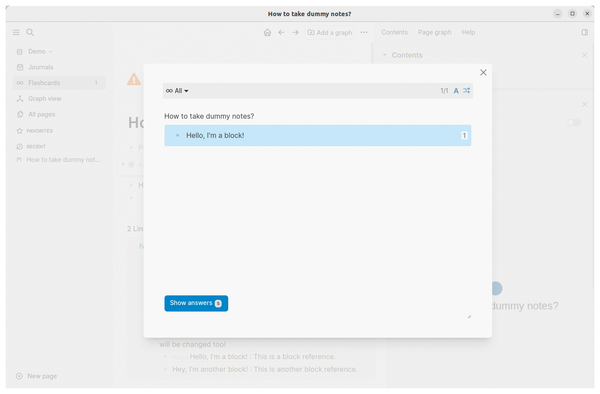
Task: Click the bullet of Hello block
Action: click(x=177, y=135)
